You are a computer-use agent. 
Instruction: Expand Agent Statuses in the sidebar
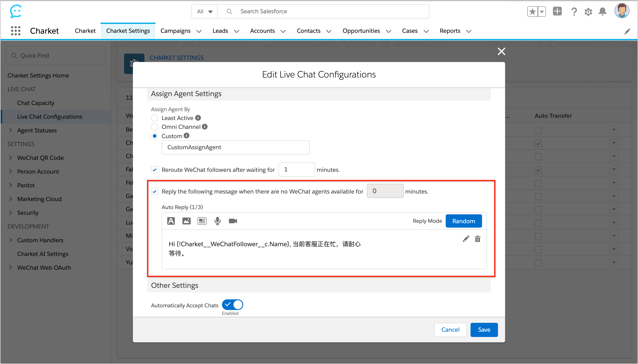point(10,130)
